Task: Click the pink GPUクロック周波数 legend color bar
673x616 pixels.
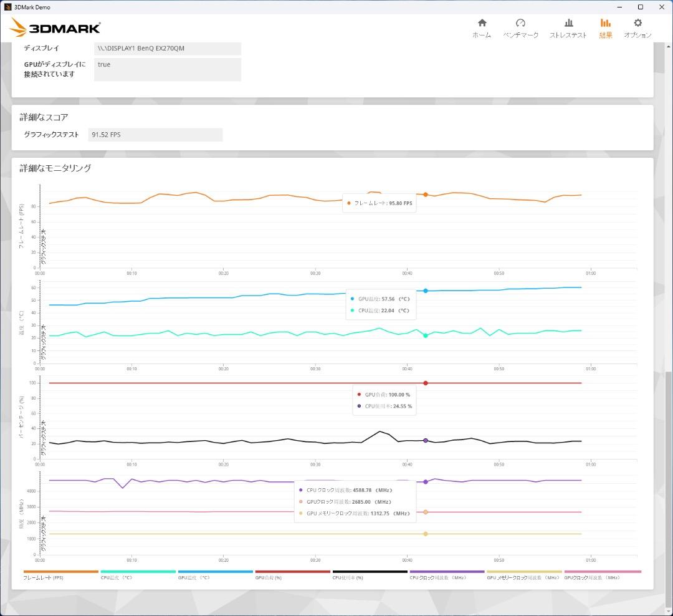Action: pos(602,571)
